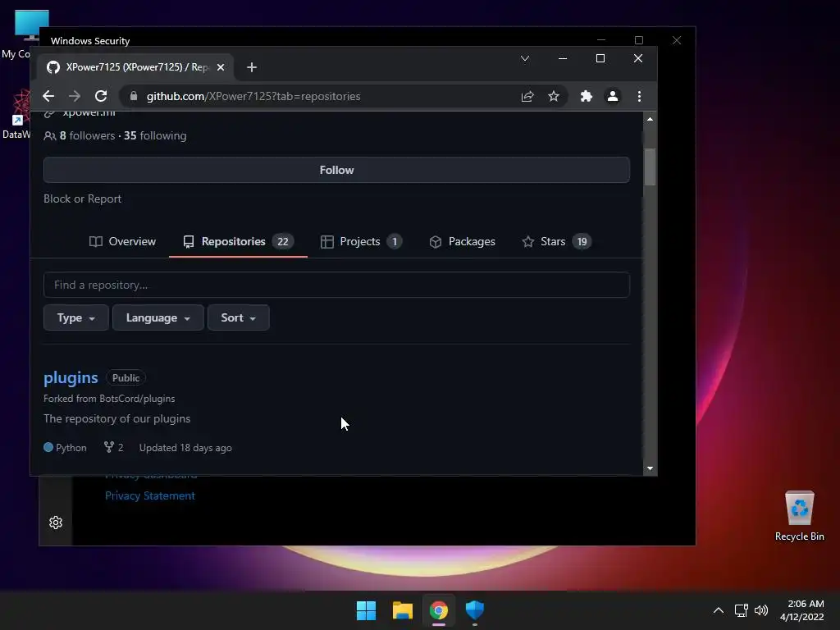Click the Find a repository search field
The width and height of the screenshot is (840, 630).
(336, 285)
